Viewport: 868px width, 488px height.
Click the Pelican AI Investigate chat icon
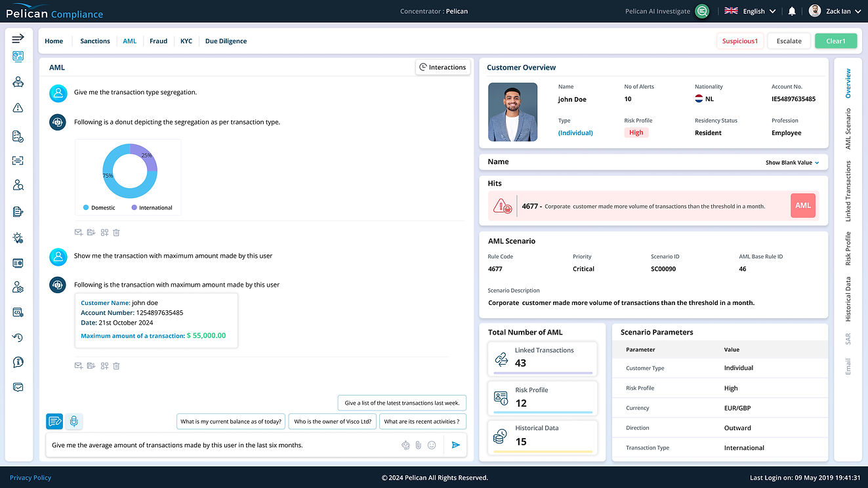pyautogui.click(x=702, y=11)
